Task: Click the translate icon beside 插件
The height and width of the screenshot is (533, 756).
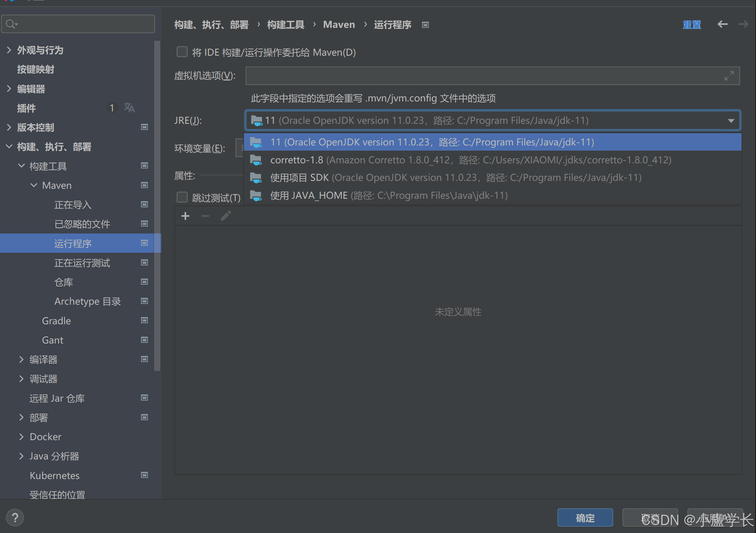Action: [129, 108]
